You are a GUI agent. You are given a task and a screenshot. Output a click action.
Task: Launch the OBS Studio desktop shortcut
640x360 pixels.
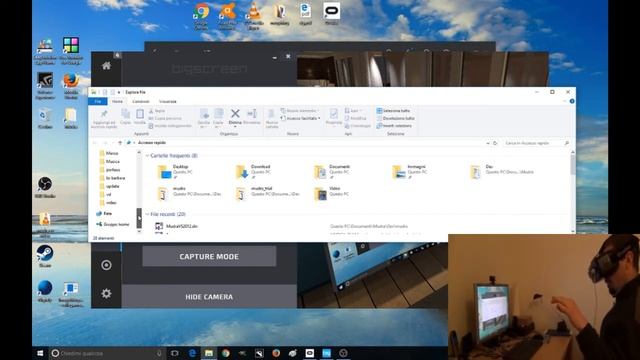[x=45, y=187]
